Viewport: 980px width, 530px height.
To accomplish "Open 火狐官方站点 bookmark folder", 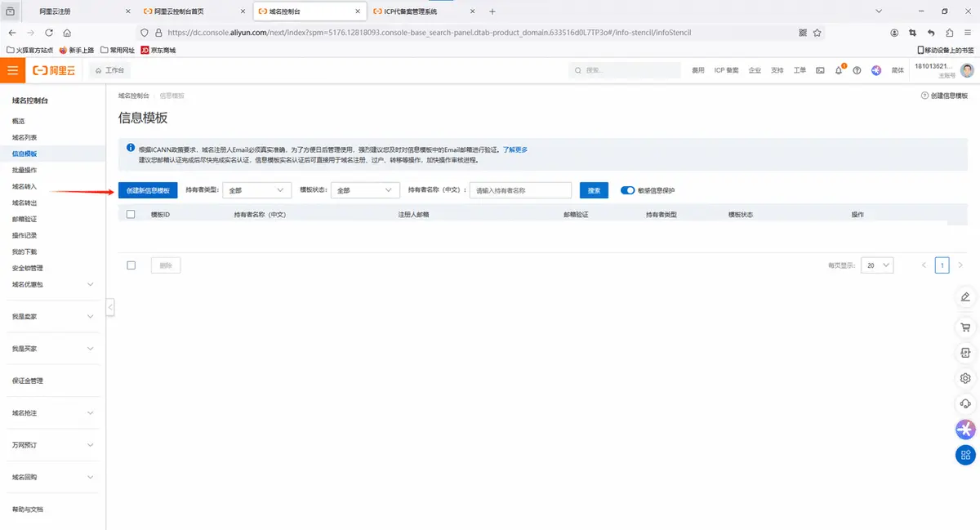I will tap(30, 51).
